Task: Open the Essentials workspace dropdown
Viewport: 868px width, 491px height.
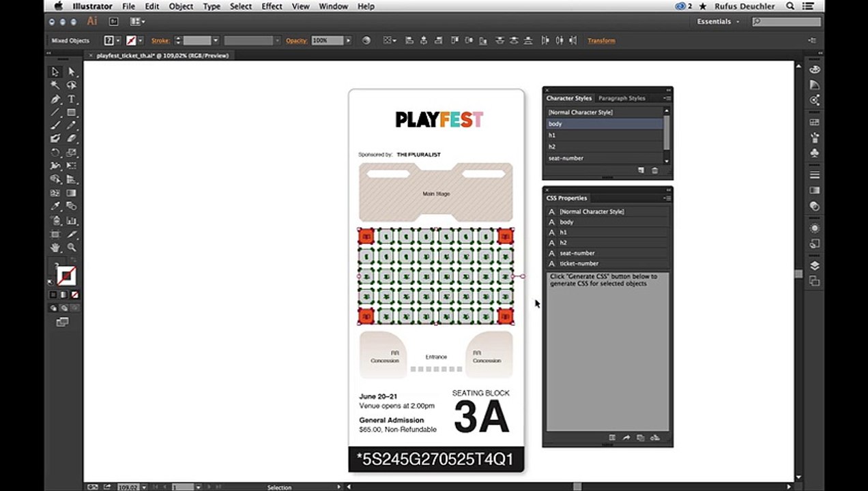Action: click(x=718, y=22)
